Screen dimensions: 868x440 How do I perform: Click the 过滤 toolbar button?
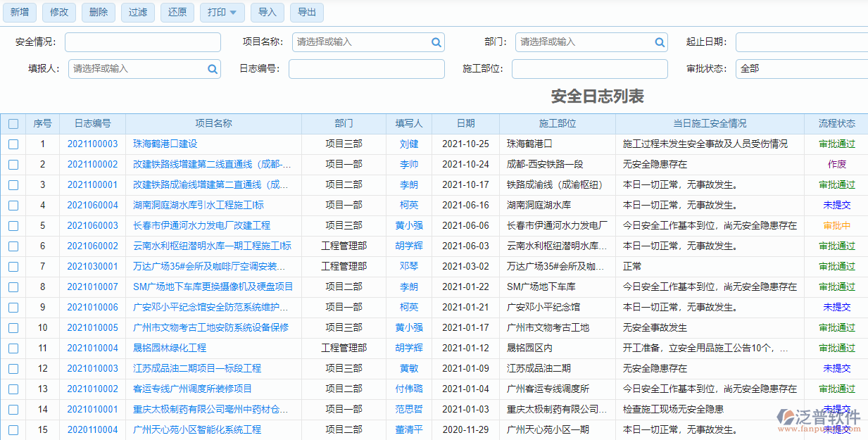tap(137, 12)
